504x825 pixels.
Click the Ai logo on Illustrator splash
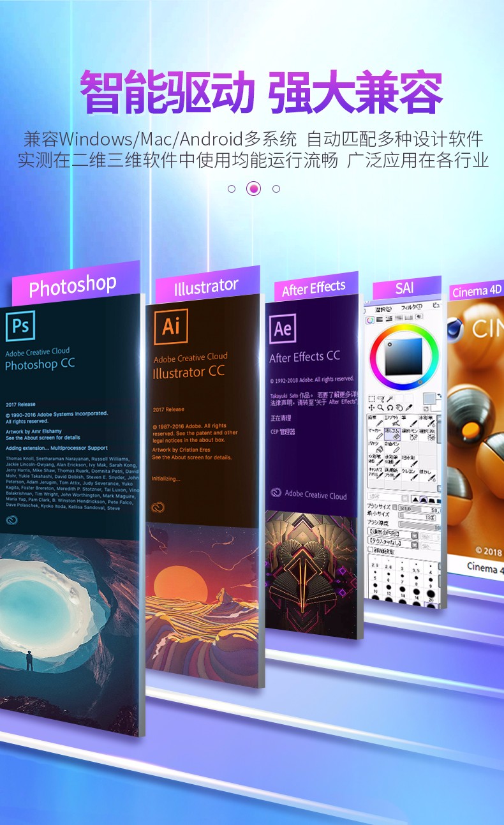pos(170,326)
